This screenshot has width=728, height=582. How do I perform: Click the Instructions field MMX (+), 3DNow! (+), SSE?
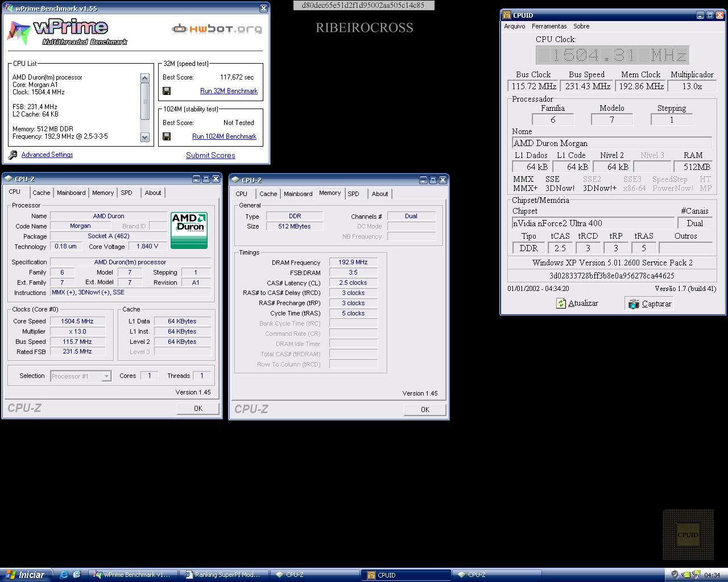130,292
